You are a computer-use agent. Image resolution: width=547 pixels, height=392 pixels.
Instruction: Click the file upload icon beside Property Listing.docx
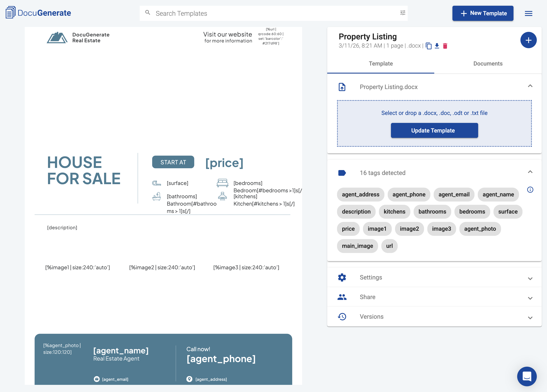342,87
